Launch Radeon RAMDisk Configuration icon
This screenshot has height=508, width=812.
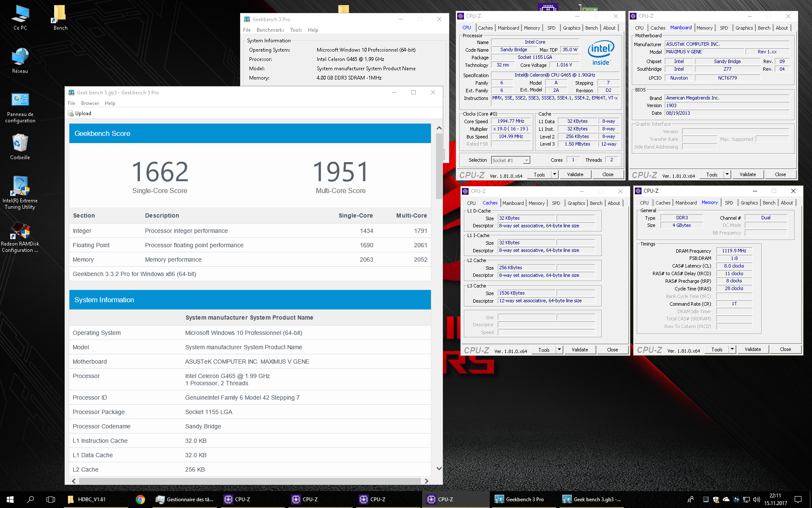[20, 237]
